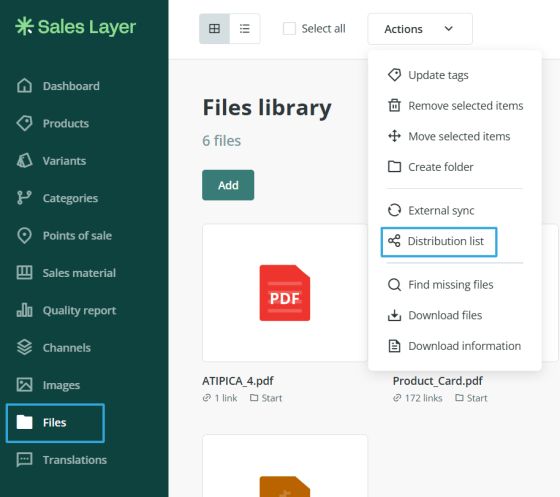Click the orange file thumbnail at bottom

[x=285, y=486]
